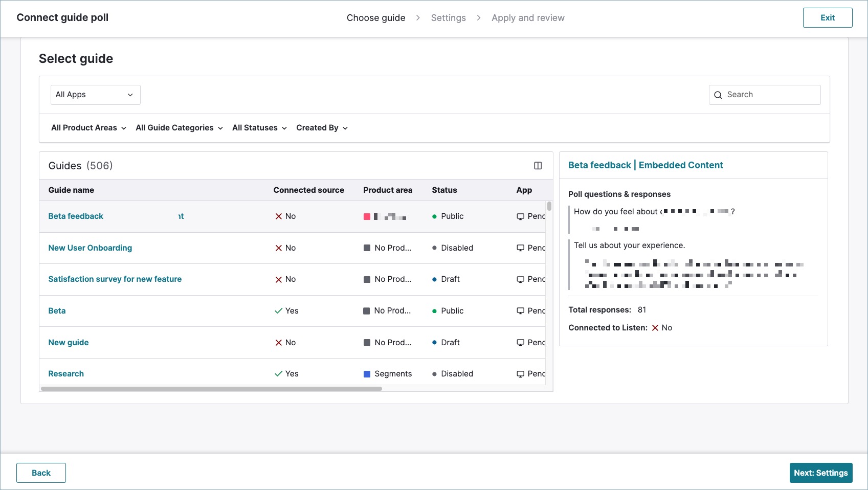868x490 pixels.
Task: Click the blue Segments product area swatch
Action: click(367, 374)
